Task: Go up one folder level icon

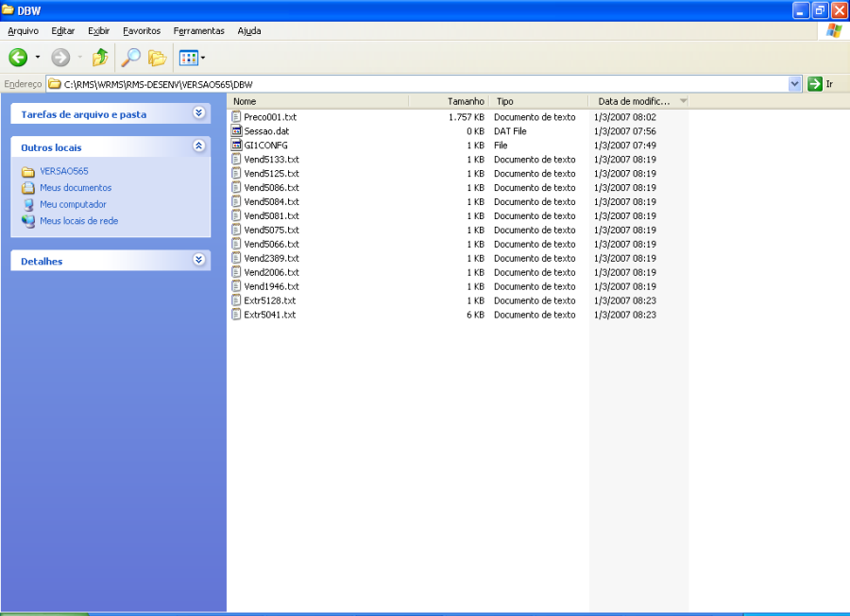Action: point(100,58)
